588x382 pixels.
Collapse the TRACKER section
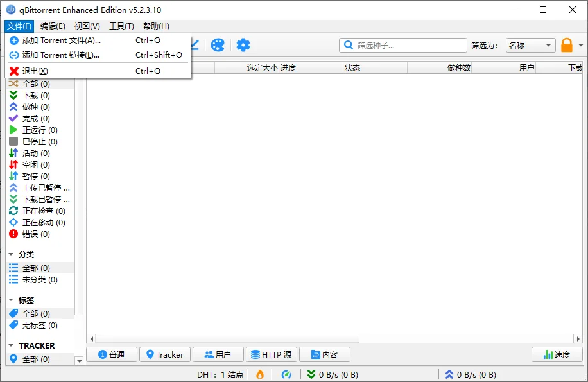pos(11,345)
